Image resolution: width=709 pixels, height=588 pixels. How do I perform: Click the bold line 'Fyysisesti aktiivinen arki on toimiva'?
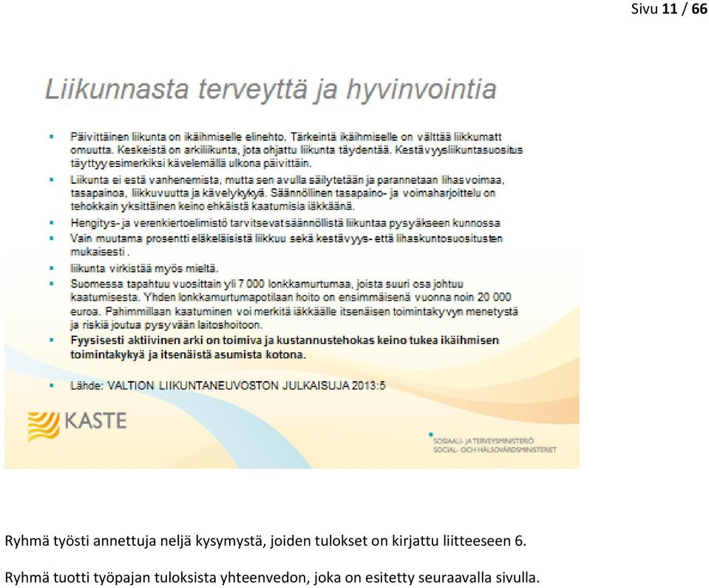click(285, 341)
